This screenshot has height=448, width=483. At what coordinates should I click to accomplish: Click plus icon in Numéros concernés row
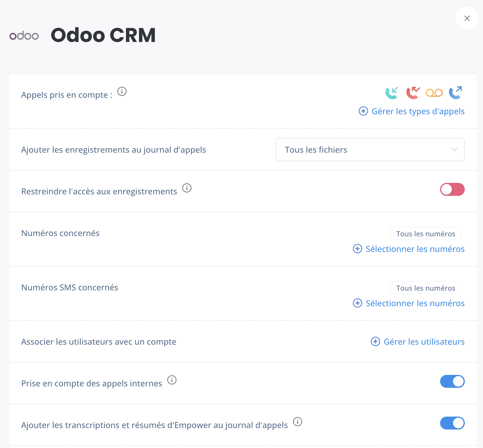tap(358, 249)
